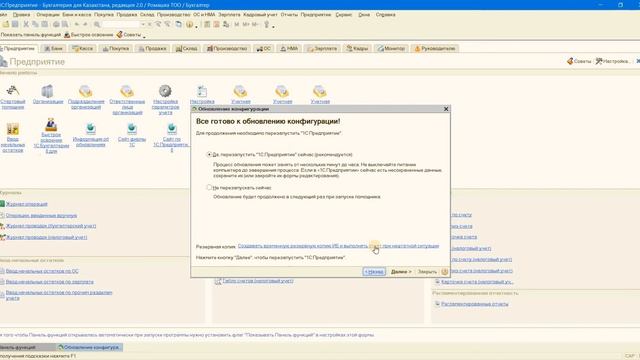Switch to the Руководителю tab
Screen dimensions: 640x360
click(x=435, y=49)
